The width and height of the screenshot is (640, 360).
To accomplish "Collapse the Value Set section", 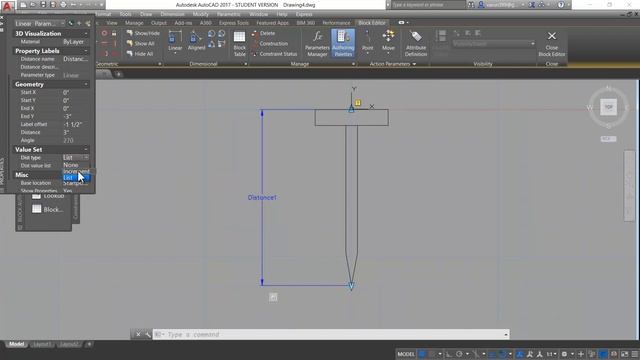I will pos(86,149).
